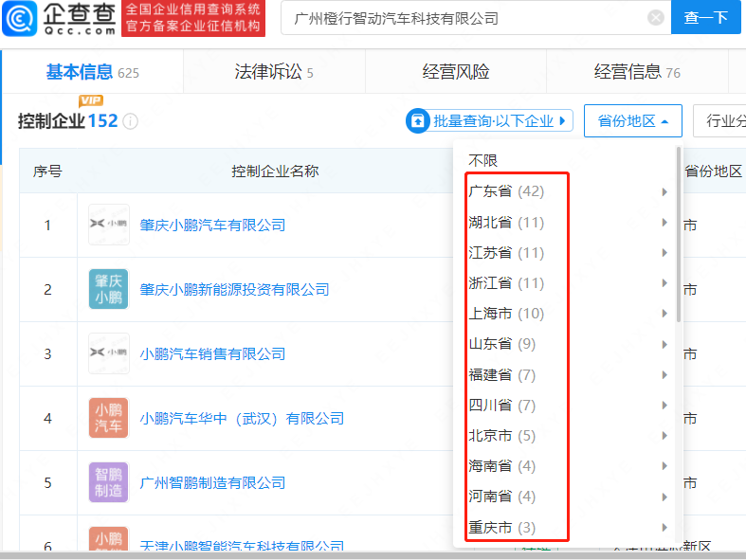Select 上海市 (10) option

tap(506, 314)
